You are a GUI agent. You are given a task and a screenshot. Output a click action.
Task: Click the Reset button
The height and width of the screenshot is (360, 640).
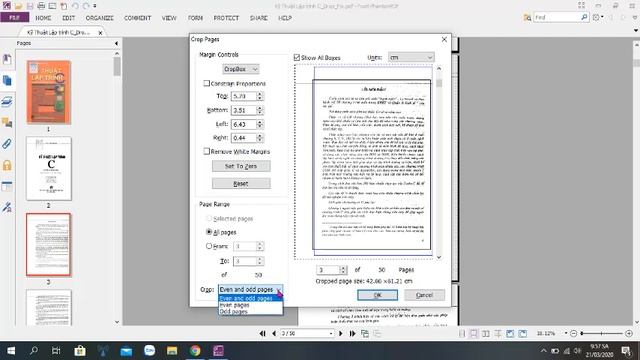tap(241, 184)
